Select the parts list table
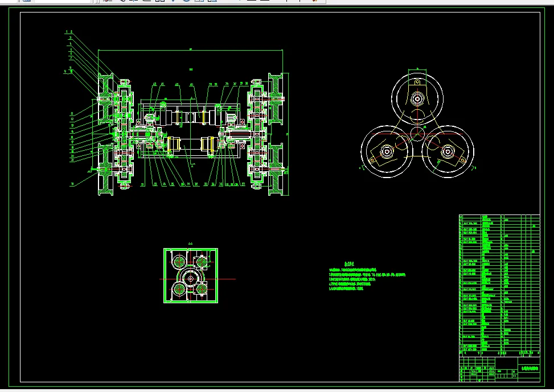This screenshot has height=392, width=554. pos(499,285)
